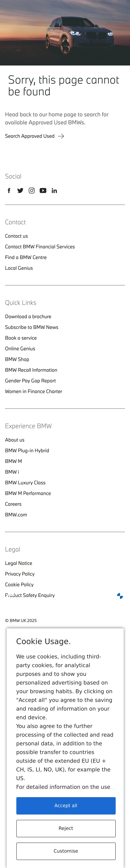Open BMW Facebook page icon

9,191
